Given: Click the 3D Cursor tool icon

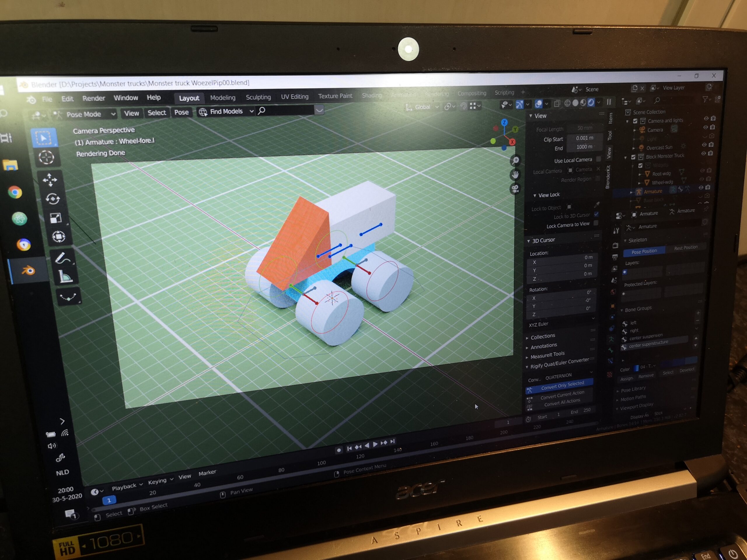Looking at the screenshot, I should (x=46, y=157).
